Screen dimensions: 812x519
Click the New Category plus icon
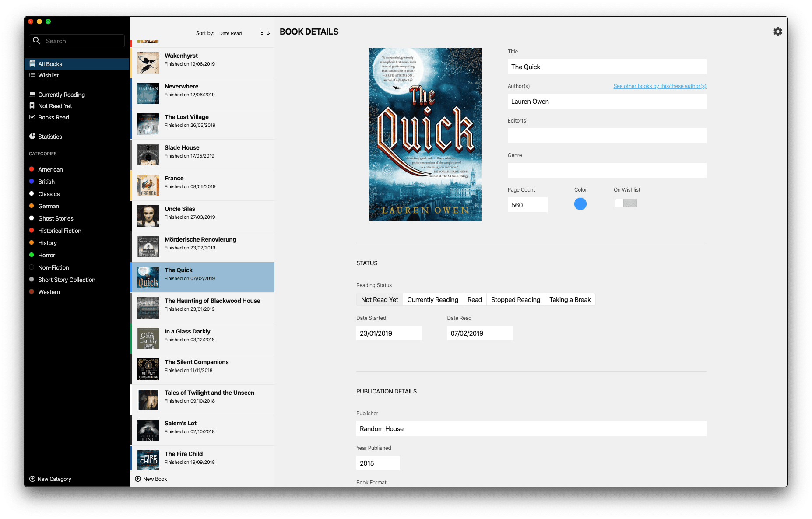click(32, 479)
